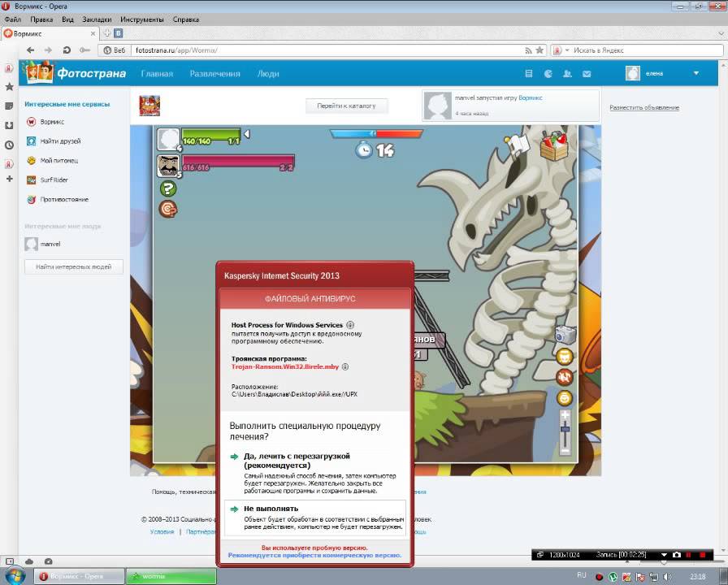Open Люди in the site header

[268, 73]
